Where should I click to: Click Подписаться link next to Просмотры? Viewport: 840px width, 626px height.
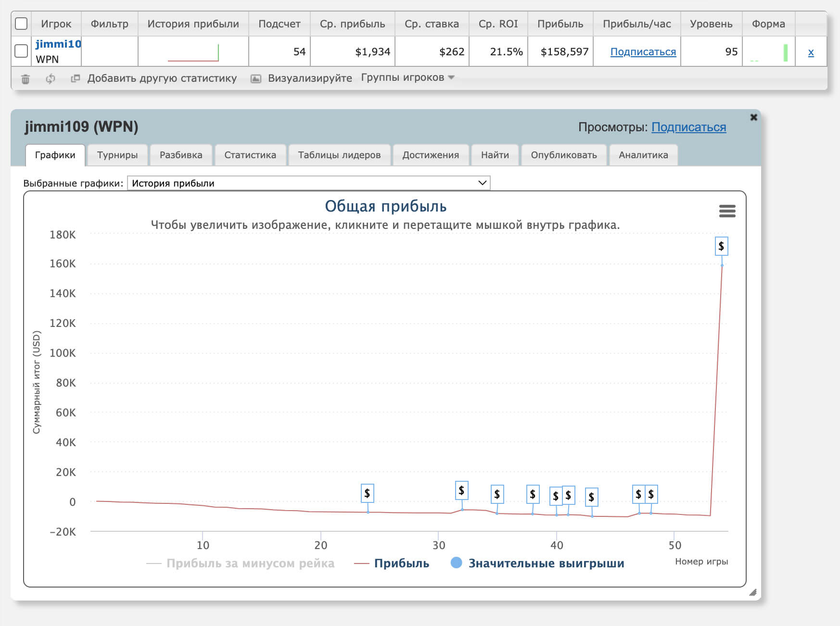[x=688, y=127]
